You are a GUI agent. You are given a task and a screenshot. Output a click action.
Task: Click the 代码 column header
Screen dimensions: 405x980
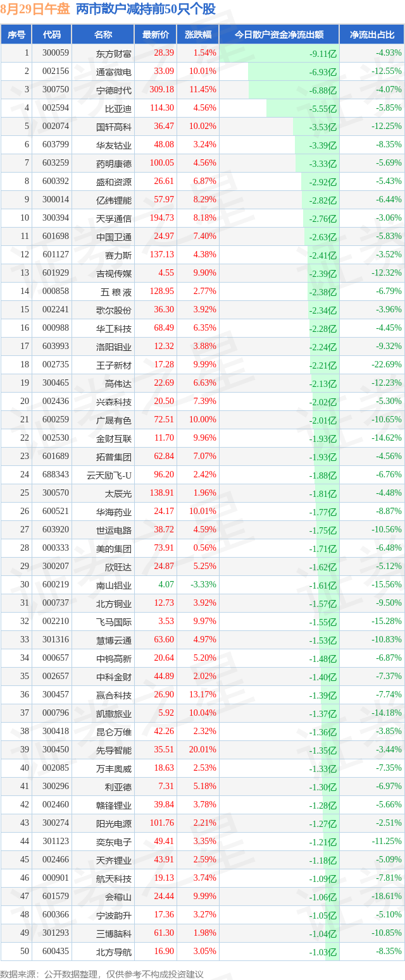coord(52,35)
